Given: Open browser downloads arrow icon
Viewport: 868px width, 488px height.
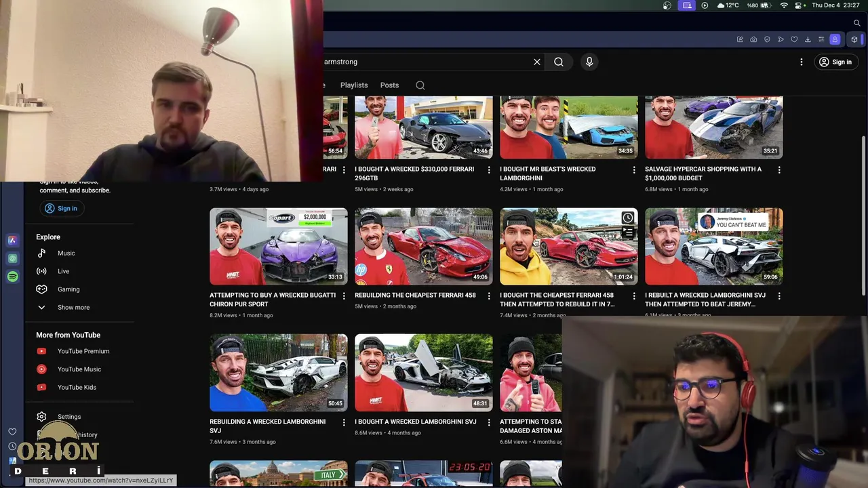Looking at the screenshot, I should (x=808, y=39).
